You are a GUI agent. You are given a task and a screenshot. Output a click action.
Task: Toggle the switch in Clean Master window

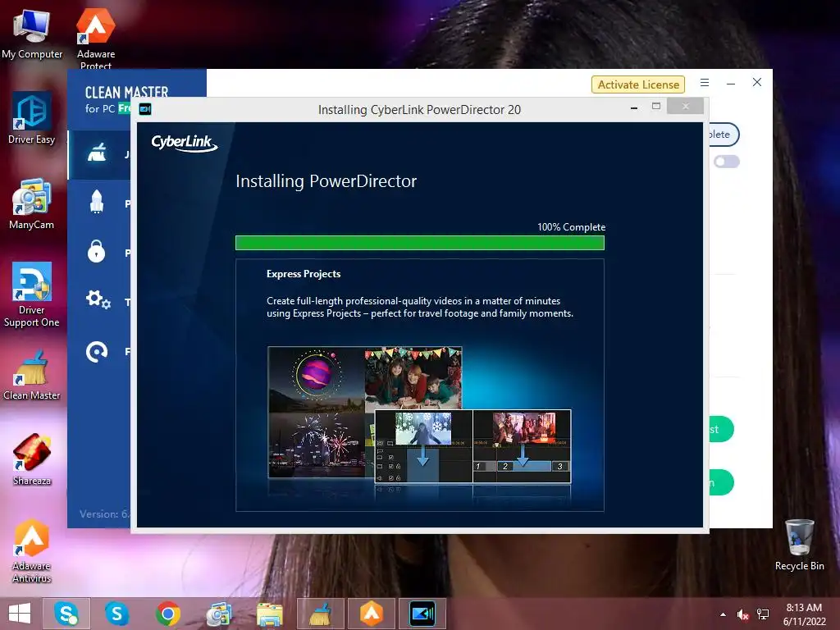727,162
